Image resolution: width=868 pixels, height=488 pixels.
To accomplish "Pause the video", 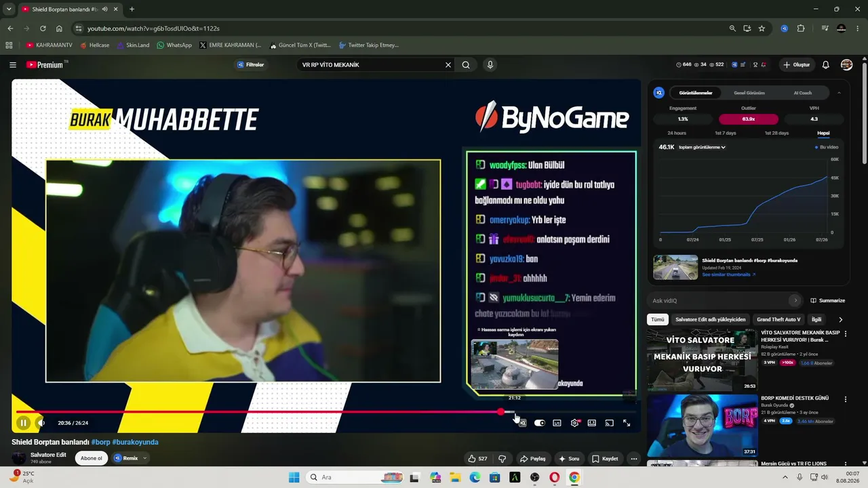I will pyautogui.click(x=23, y=423).
